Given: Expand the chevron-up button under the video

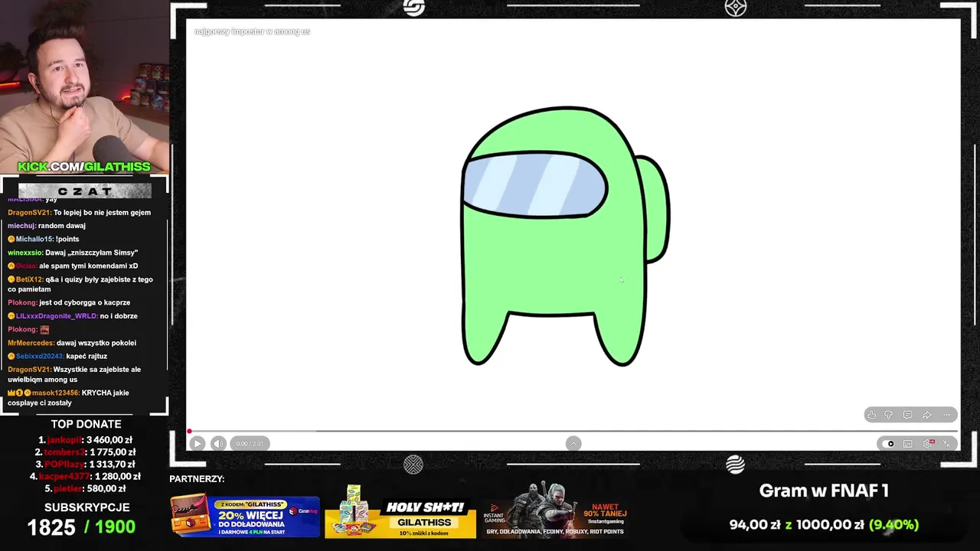Looking at the screenshot, I should [573, 443].
